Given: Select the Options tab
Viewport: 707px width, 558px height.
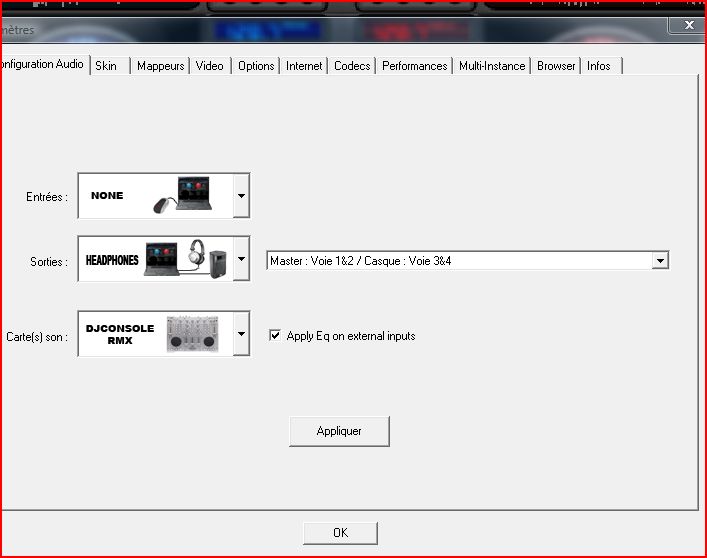Looking at the screenshot, I should pyautogui.click(x=256, y=66).
